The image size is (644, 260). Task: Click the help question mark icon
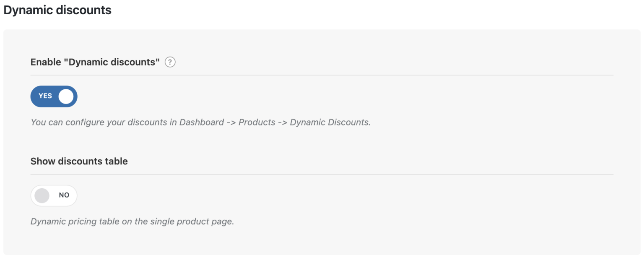(x=170, y=62)
